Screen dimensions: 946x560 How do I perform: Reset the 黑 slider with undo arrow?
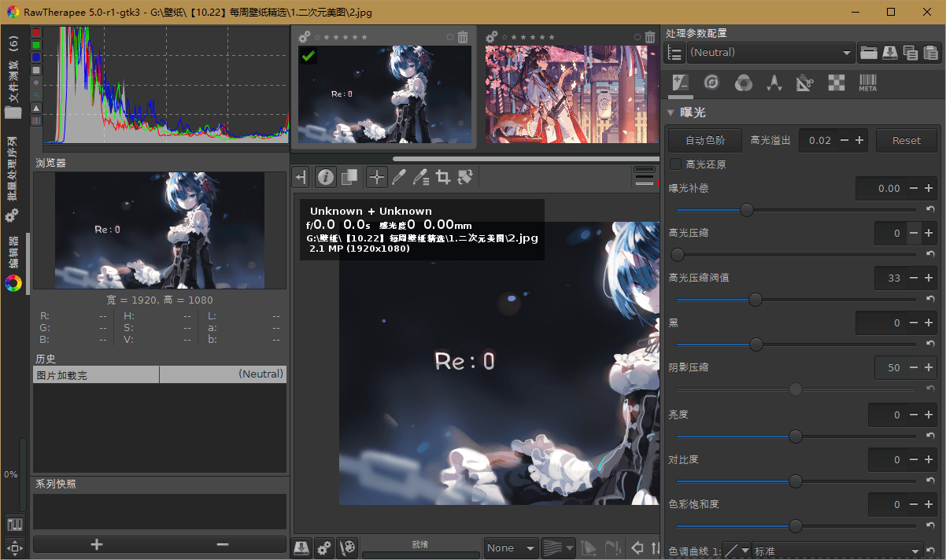pos(930,344)
